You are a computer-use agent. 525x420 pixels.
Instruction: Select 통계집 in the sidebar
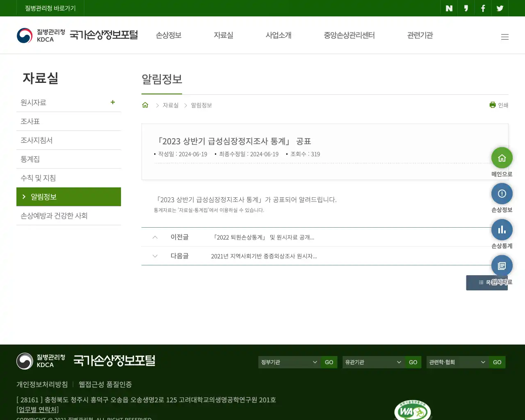68,159
